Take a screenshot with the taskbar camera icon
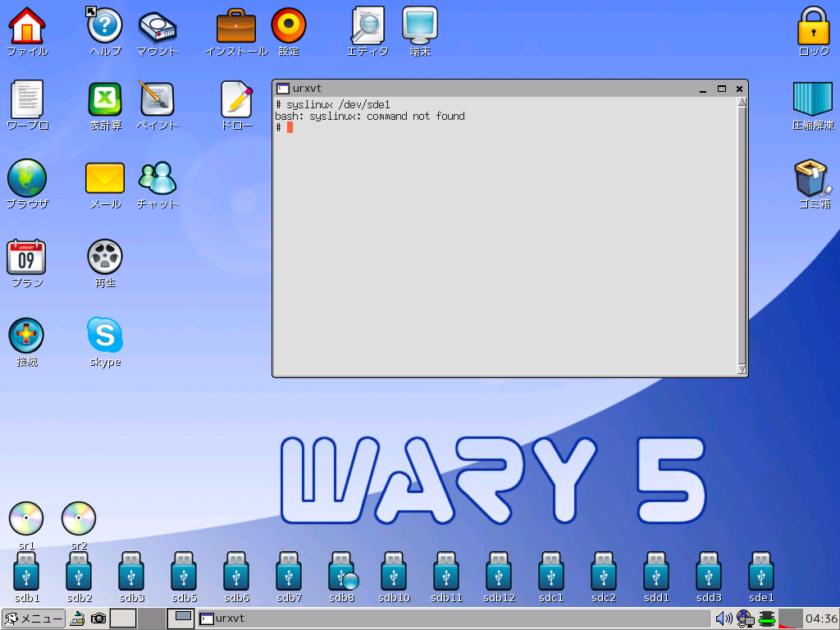 click(98, 619)
